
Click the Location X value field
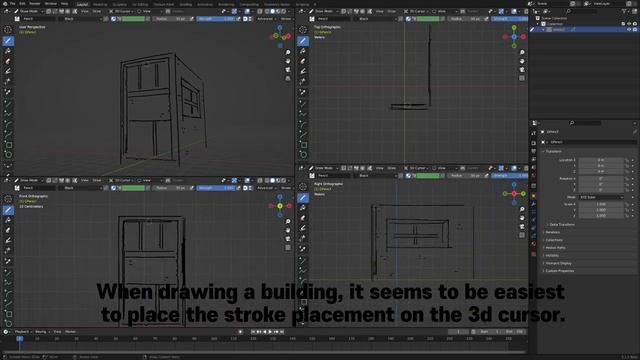pos(601,160)
